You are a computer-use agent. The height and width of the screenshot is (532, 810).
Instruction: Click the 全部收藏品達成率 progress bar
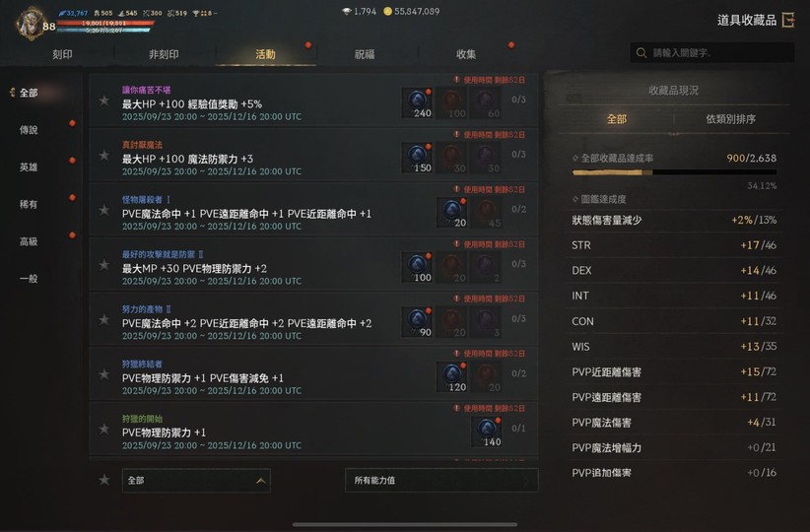click(x=674, y=172)
